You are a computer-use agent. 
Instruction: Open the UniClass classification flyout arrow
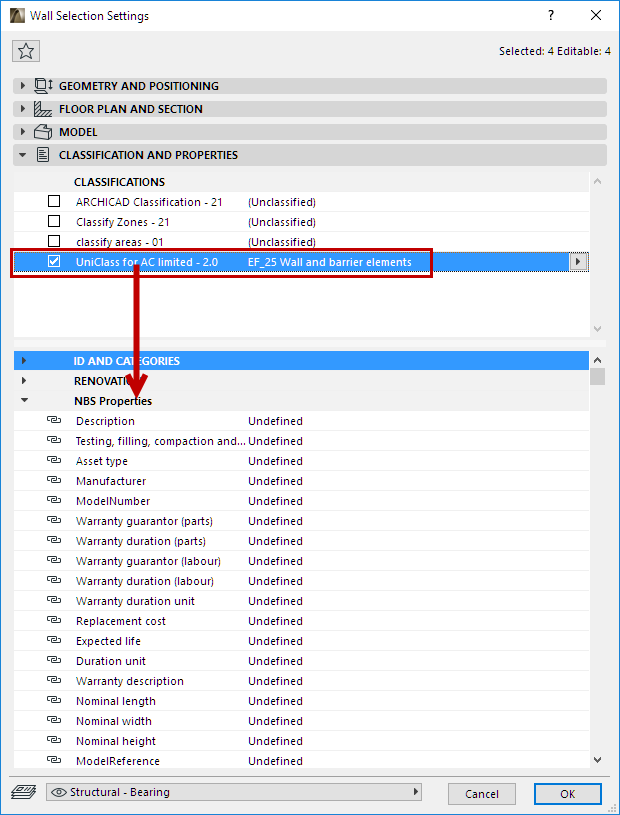[x=578, y=262]
